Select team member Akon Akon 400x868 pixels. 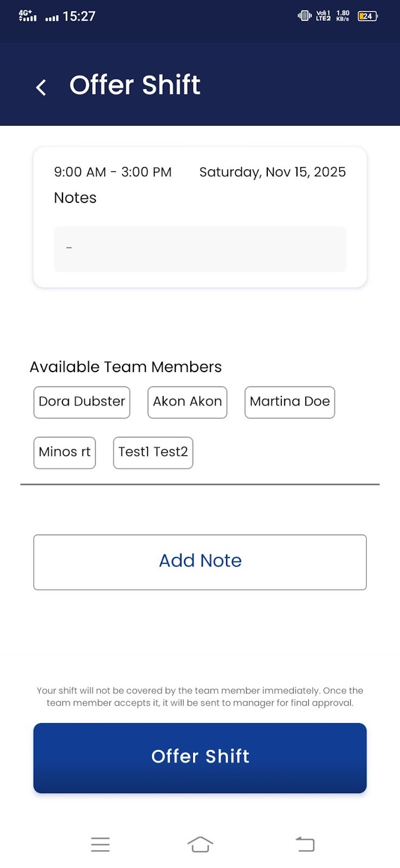coord(187,402)
